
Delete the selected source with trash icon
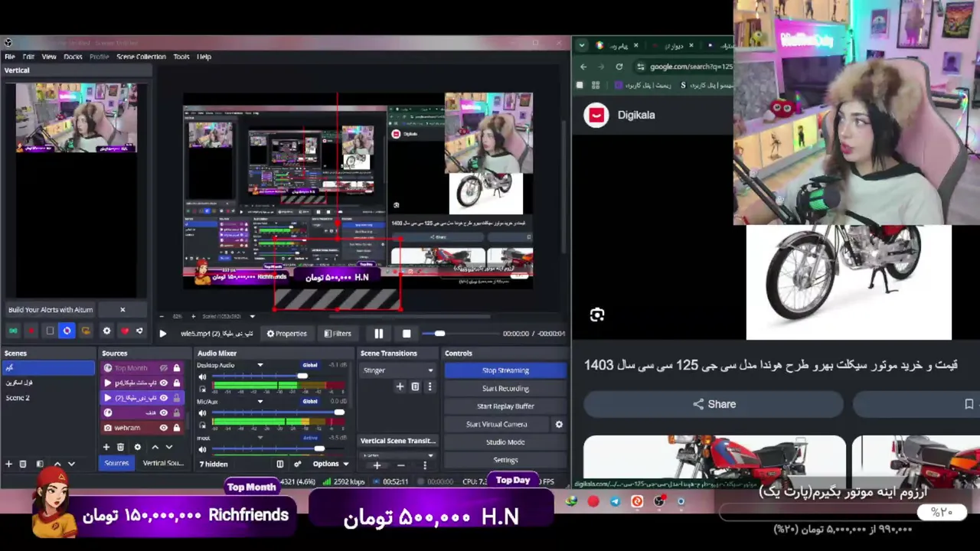pos(120,447)
